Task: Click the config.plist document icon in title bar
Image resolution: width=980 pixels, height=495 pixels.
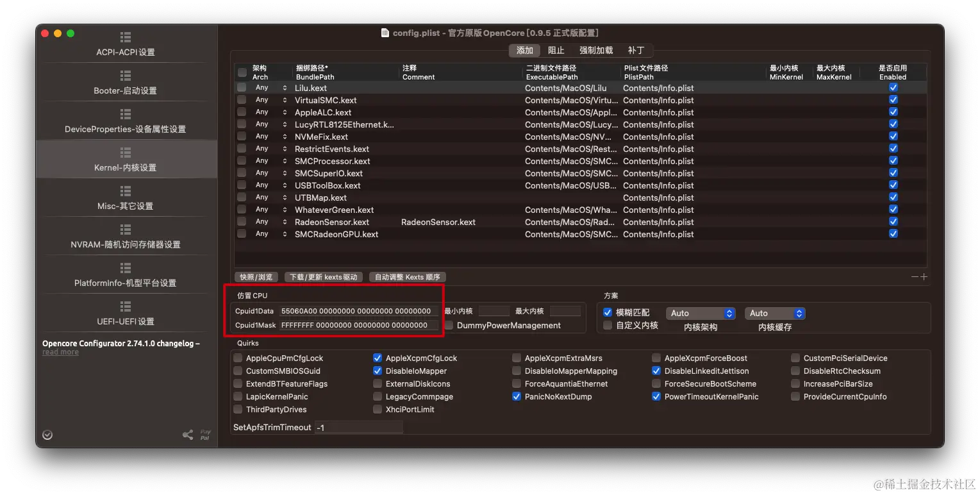Action: coord(385,33)
